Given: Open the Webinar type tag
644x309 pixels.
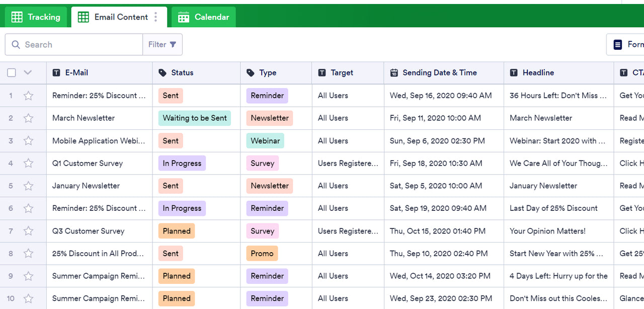Looking at the screenshot, I should click(x=265, y=141).
